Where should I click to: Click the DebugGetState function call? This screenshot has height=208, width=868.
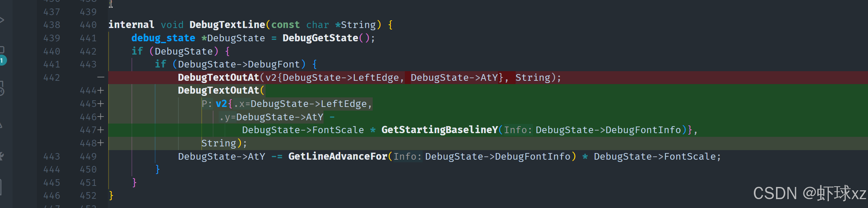click(x=320, y=38)
